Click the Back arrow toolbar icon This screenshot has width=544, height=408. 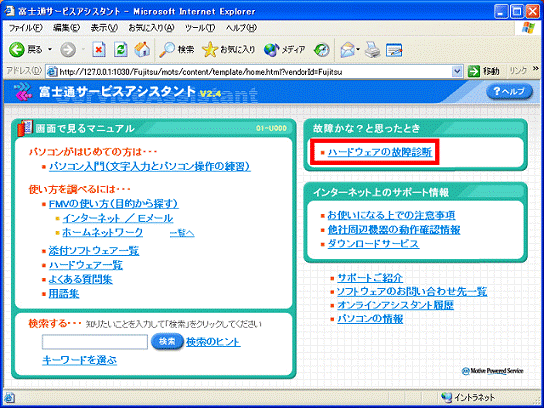tap(17, 50)
